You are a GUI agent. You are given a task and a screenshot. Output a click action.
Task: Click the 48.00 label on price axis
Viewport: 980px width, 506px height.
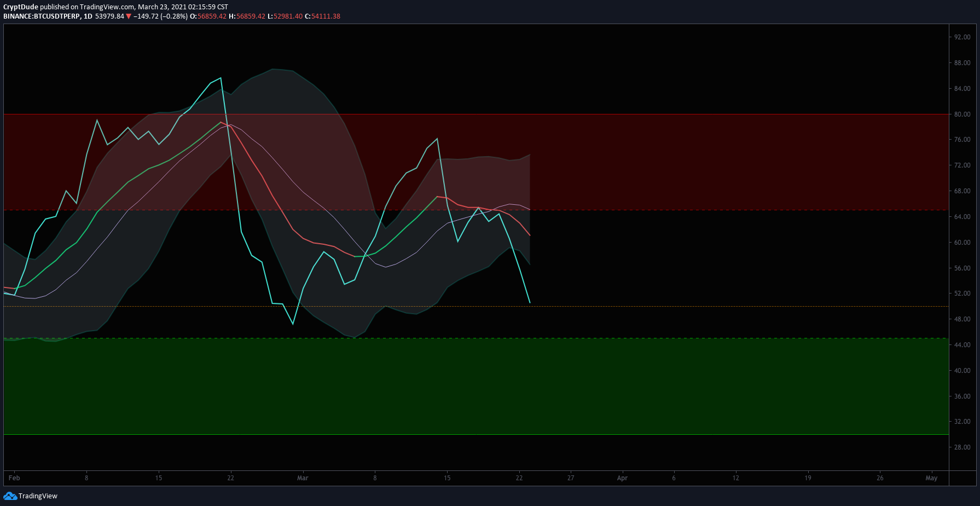coord(962,319)
